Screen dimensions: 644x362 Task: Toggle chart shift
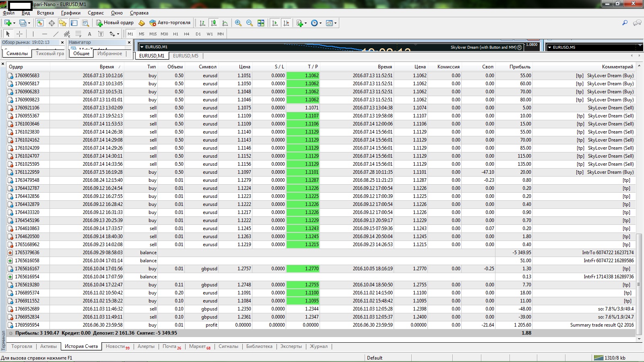tap(286, 23)
